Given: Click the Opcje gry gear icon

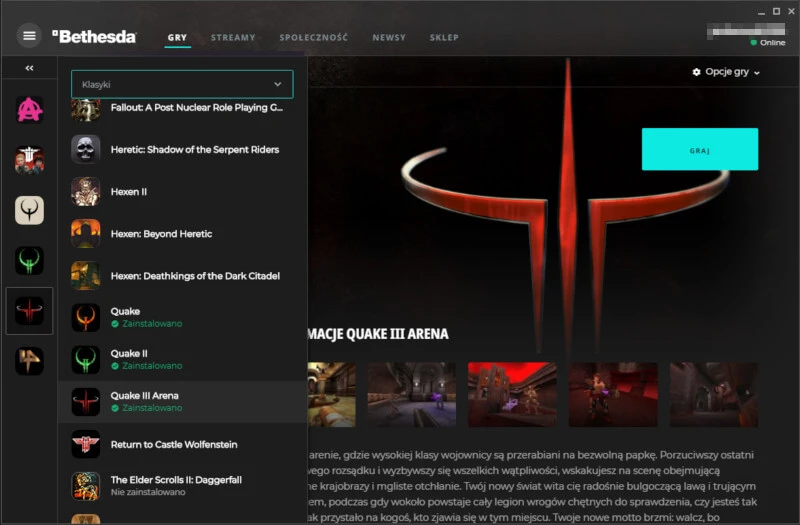Looking at the screenshot, I should 696,72.
